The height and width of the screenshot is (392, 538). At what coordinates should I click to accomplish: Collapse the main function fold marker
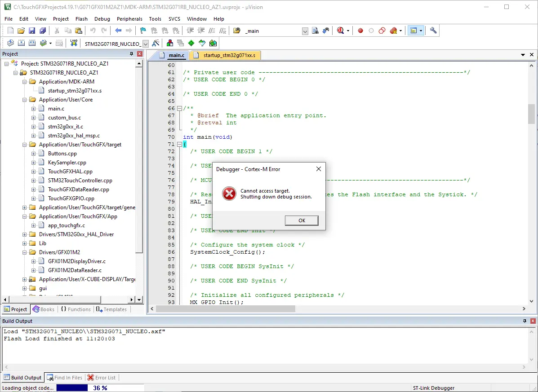click(179, 144)
